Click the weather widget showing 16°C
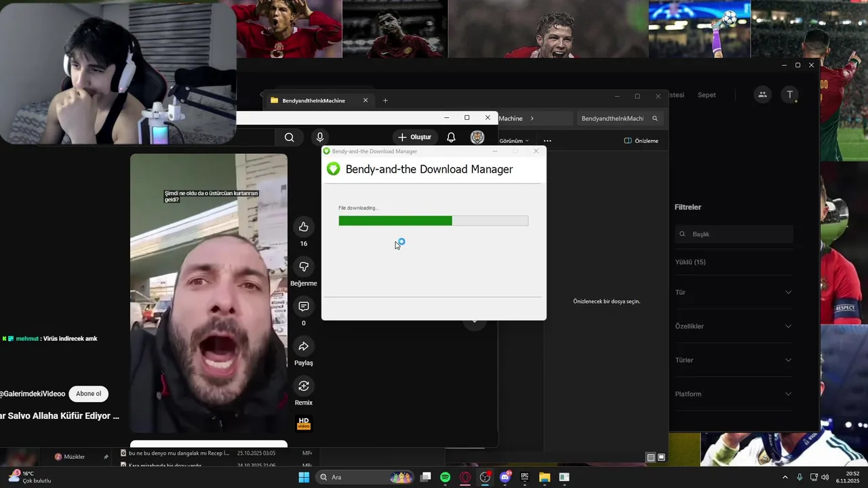The image size is (868, 488). (x=28, y=477)
